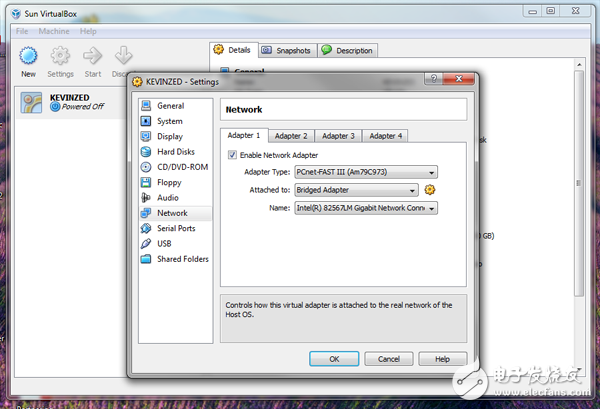This screenshot has height=409, width=600.
Task: Open General settings category
Action: [x=170, y=106]
